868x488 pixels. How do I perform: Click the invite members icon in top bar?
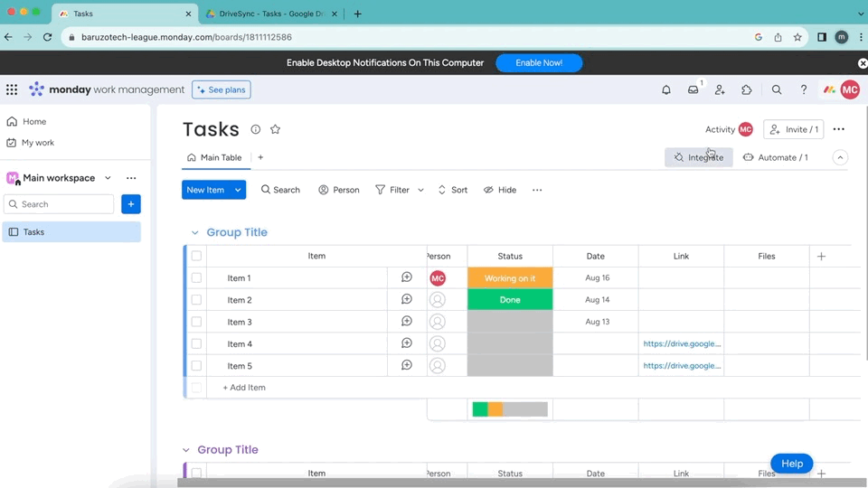[x=720, y=89]
